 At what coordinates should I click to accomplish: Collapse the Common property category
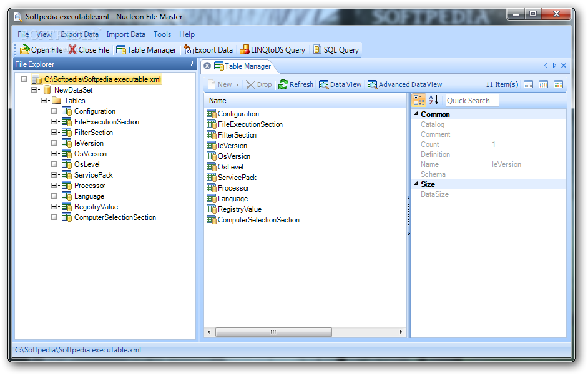pyautogui.click(x=416, y=113)
